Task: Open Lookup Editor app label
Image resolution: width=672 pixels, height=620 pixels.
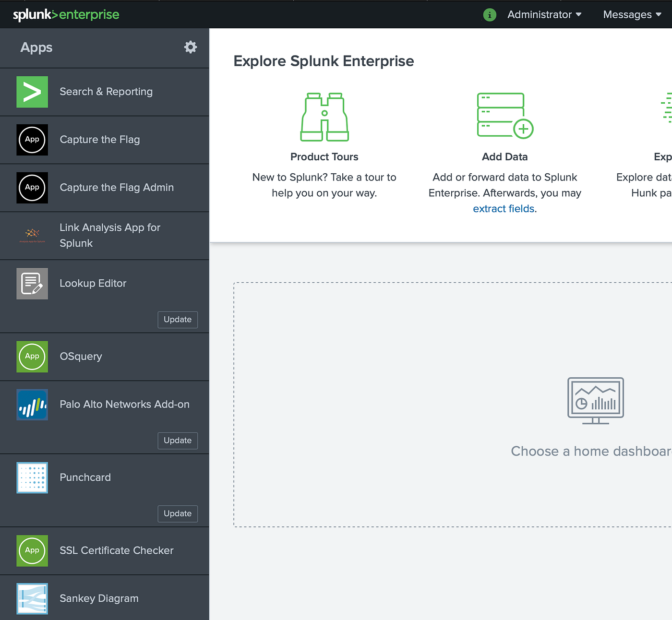Action: [x=93, y=284]
